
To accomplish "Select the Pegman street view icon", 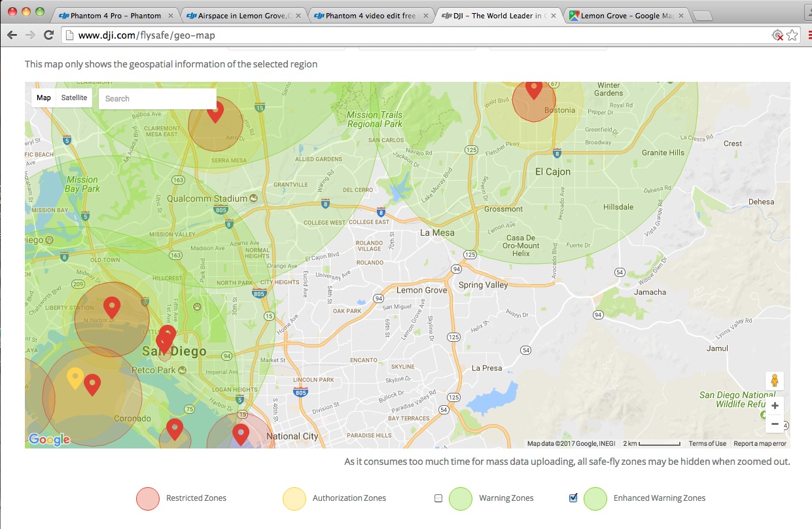I will [774, 380].
